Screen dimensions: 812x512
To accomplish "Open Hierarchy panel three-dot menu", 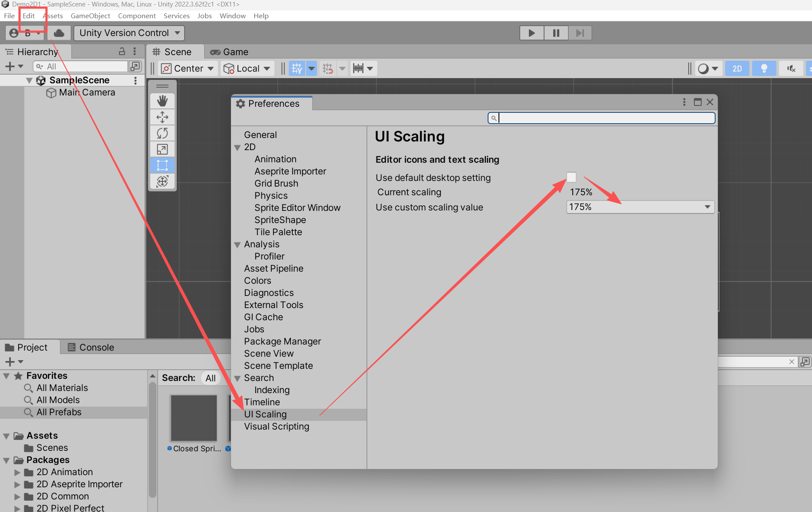I will (135, 52).
